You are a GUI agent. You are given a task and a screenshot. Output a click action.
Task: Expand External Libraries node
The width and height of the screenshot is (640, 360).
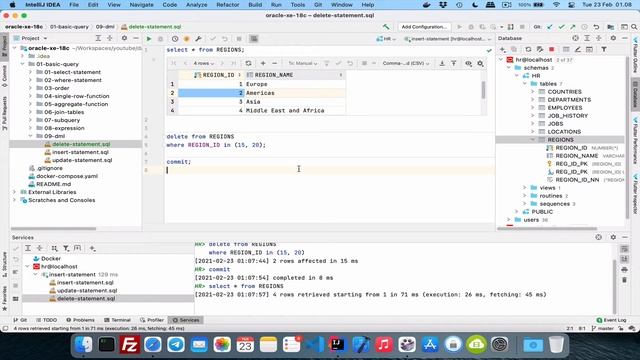click(x=15, y=192)
